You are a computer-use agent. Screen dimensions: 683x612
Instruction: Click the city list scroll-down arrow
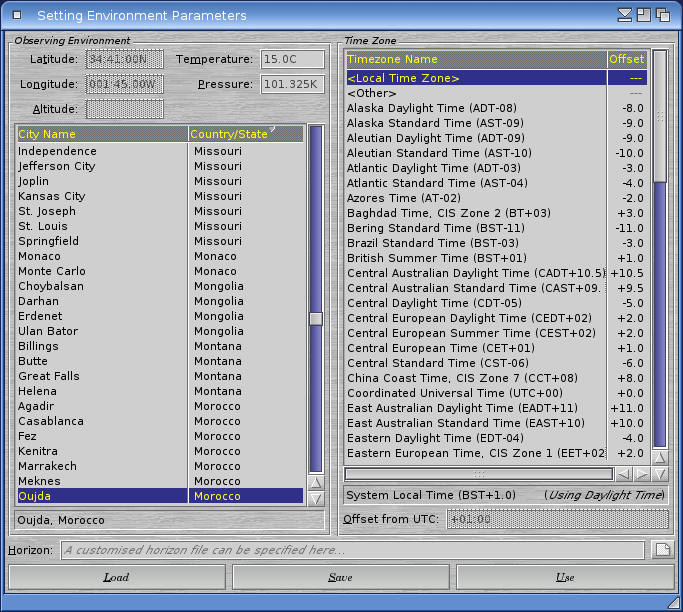[316, 497]
